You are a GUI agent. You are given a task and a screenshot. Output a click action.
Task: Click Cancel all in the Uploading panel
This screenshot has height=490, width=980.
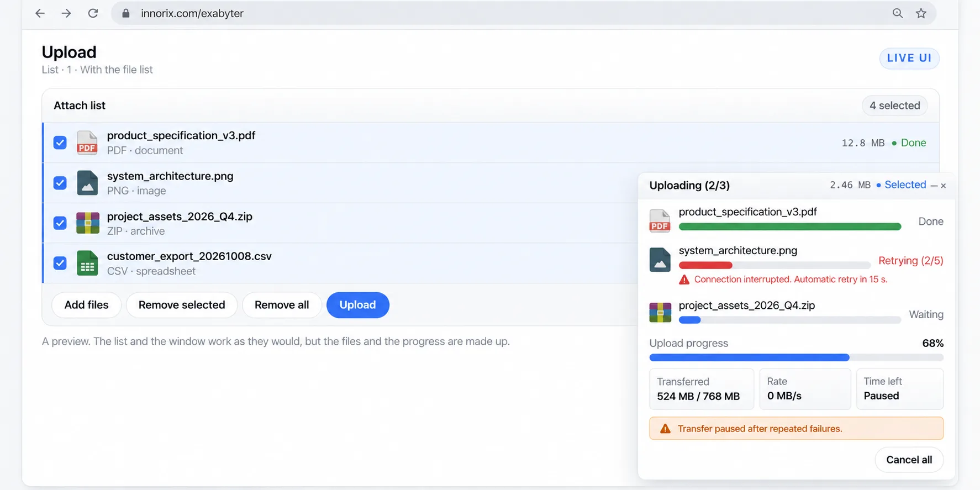(x=909, y=460)
